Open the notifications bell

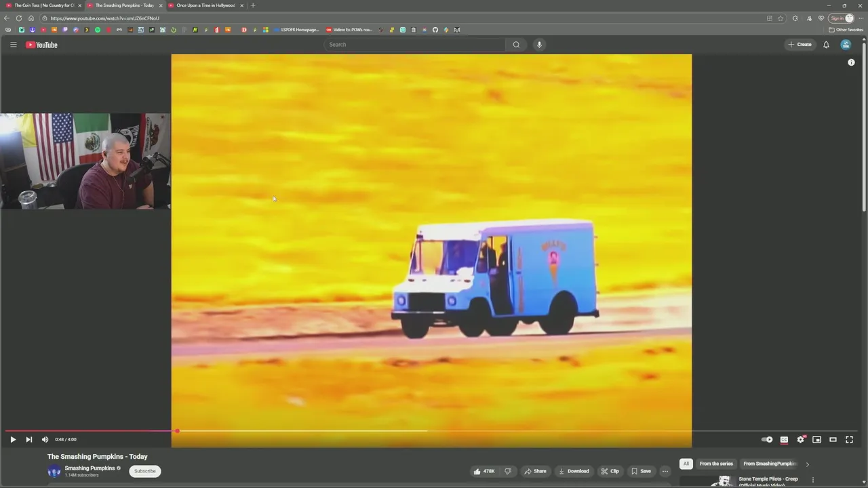point(826,45)
